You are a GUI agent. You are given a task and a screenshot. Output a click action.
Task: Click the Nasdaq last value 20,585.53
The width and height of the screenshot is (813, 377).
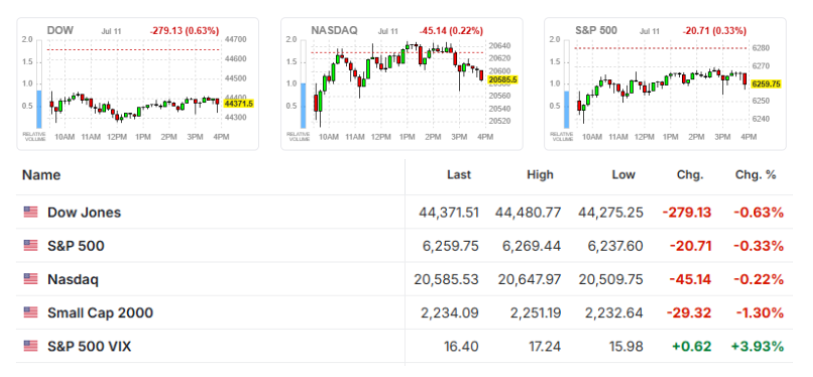point(447,280)
